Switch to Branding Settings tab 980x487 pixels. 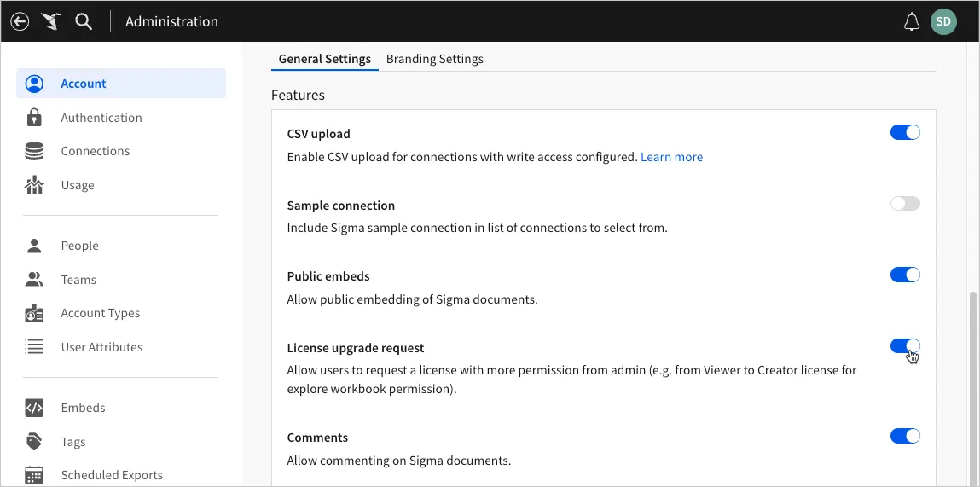click(434, 59)
